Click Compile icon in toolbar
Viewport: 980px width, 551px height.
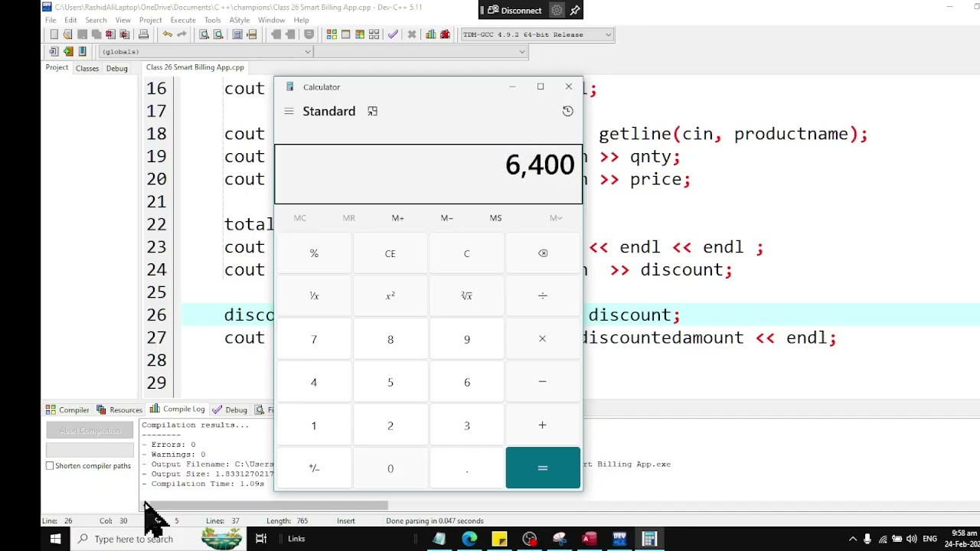(x=332, y=34)
